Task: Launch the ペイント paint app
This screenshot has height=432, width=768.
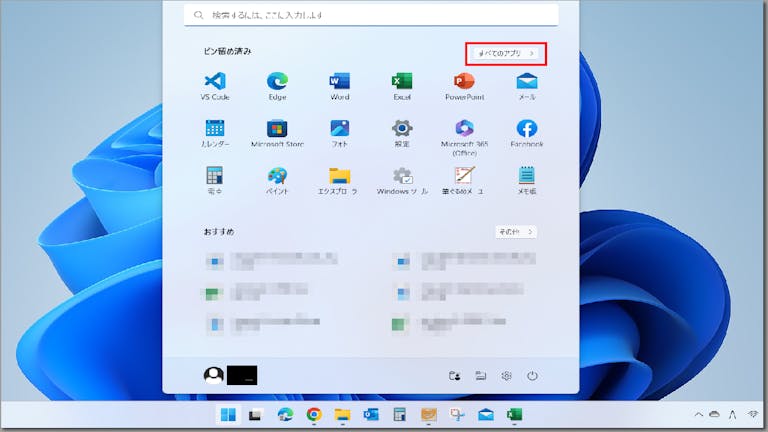Action: point(277,180)
